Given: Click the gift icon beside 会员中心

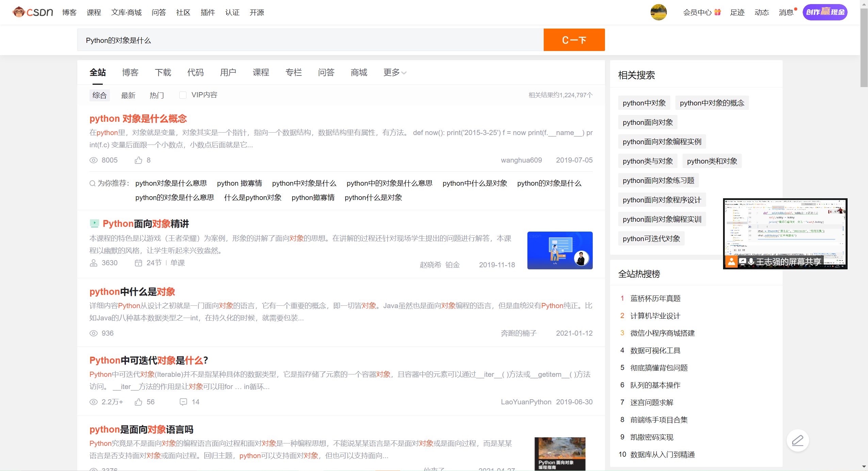Looking at the screenshot, I should pos(718,12).
